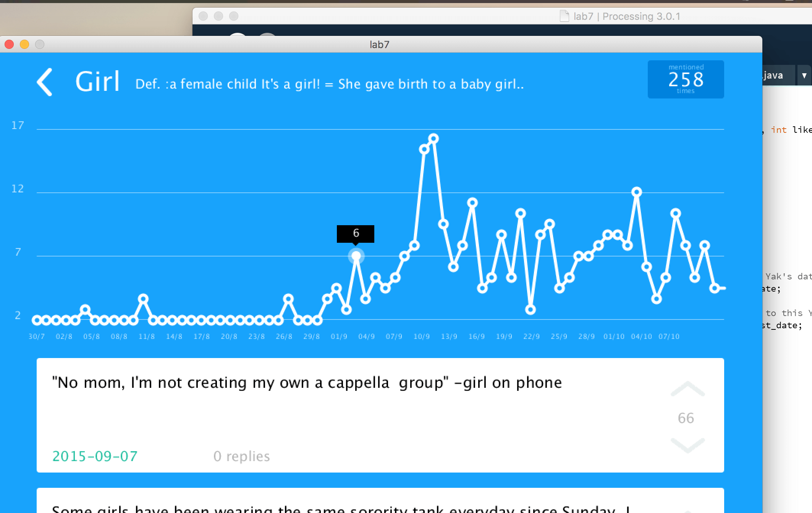Click the mentioned 258 times badge
The width and height of the screenshot is (812, 513).
pos(686,79)
